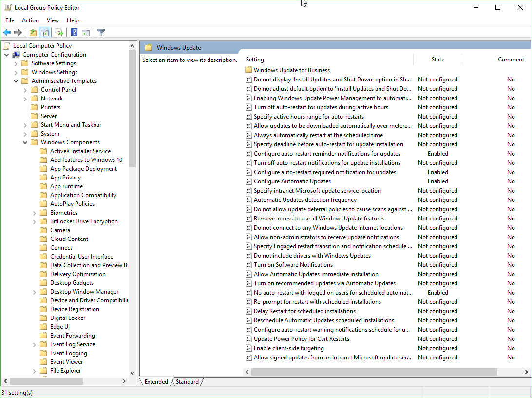This screenshot has width=532, height=398.
Task: Click folder icon next to Cloud Content
Action: (x=43, y=239)
